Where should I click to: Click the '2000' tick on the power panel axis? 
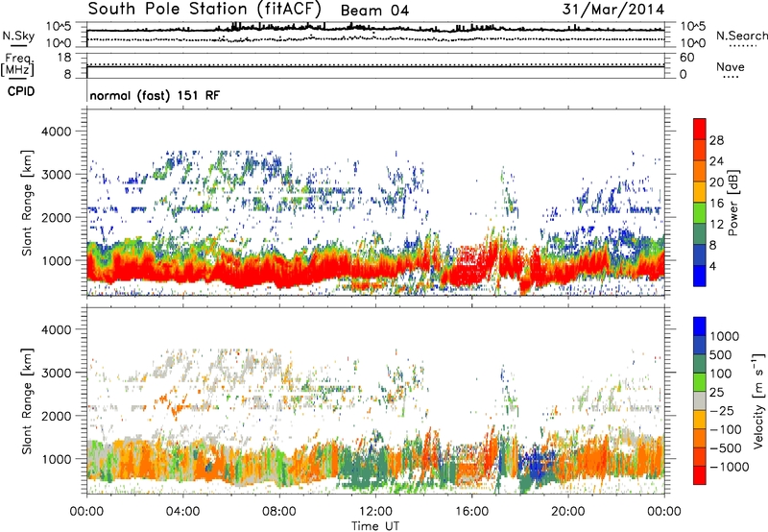pos(57,217)
